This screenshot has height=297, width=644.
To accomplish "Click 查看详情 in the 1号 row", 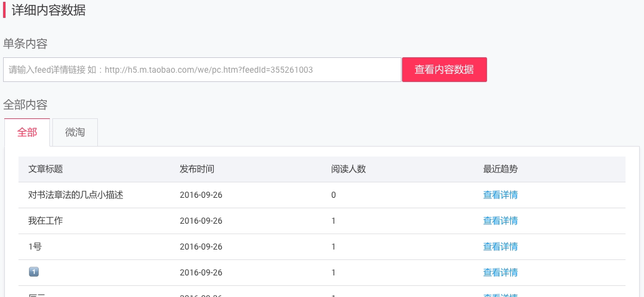I will click(500, 246).
